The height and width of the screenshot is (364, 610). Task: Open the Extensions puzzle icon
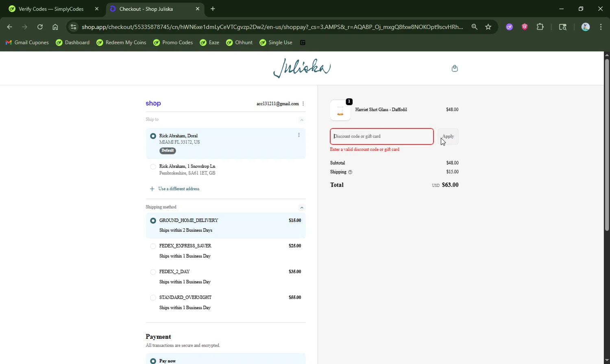[540, 27]
